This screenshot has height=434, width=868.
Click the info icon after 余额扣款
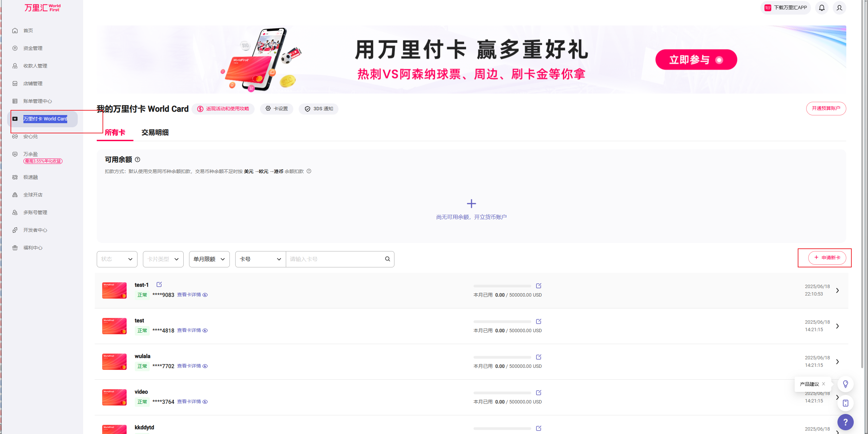click(x=309, y=171)
